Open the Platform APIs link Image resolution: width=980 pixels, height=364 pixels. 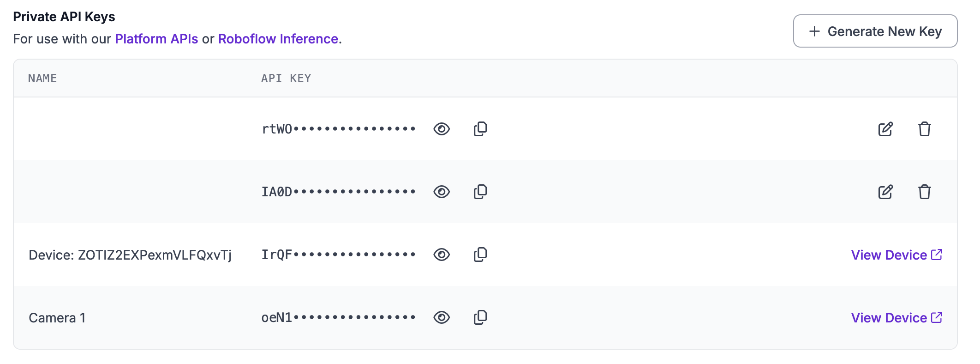[156, 39]
